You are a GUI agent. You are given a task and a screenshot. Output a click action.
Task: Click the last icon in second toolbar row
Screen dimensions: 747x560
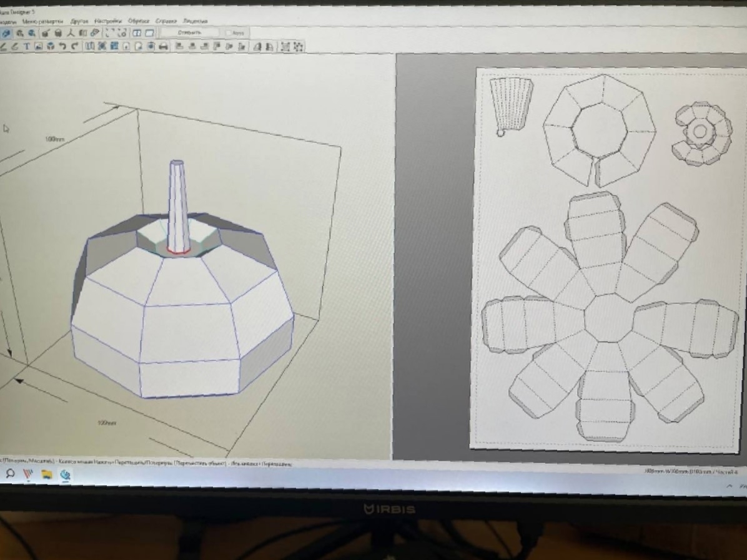pyautogui.click(x=299, y=46)
